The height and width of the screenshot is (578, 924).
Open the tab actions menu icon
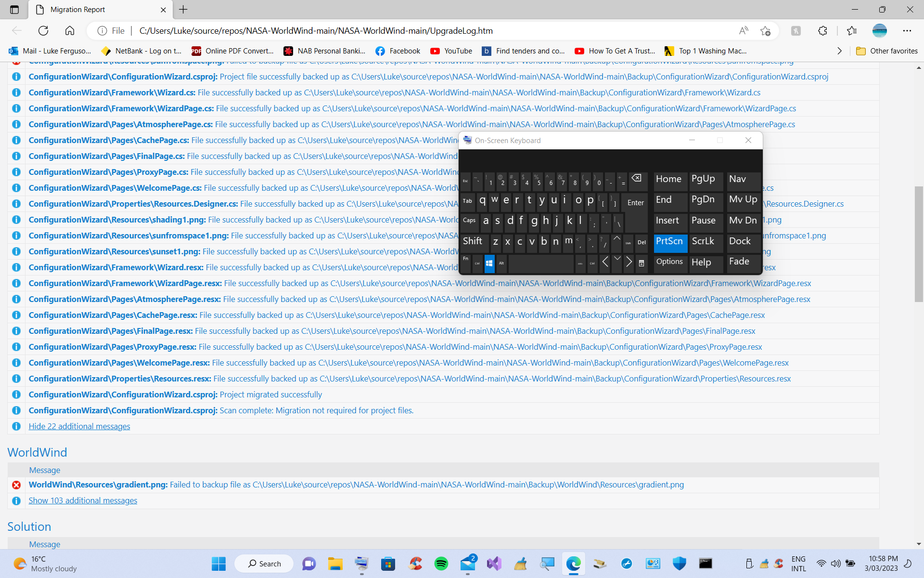14,10
